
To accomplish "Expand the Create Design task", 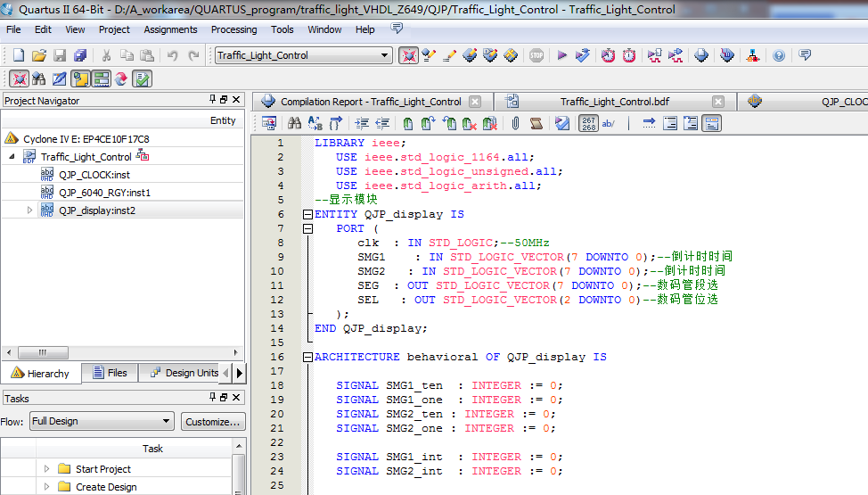I will (46, 487).
